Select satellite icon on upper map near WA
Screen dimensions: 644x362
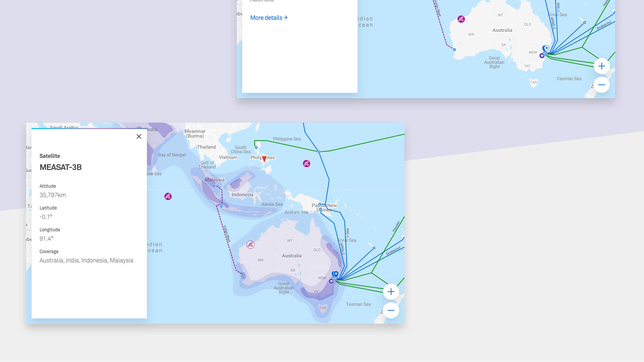tap(461, 19)
